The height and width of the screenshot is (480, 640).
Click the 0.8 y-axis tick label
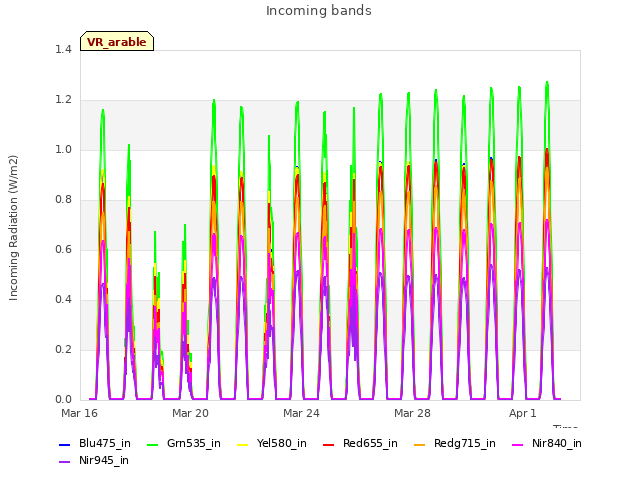coord(63,200)
